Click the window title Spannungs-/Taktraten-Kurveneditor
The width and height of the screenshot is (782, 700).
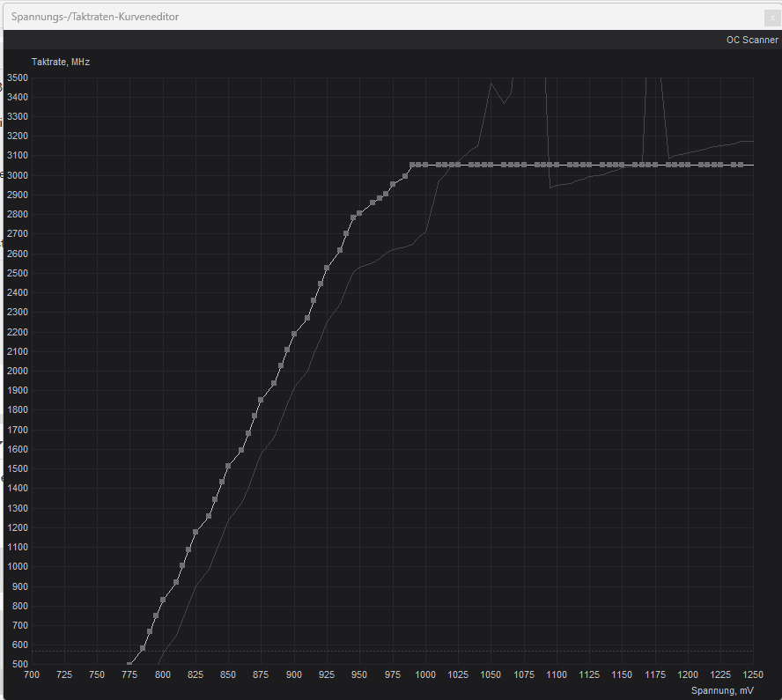pos(95,17)
